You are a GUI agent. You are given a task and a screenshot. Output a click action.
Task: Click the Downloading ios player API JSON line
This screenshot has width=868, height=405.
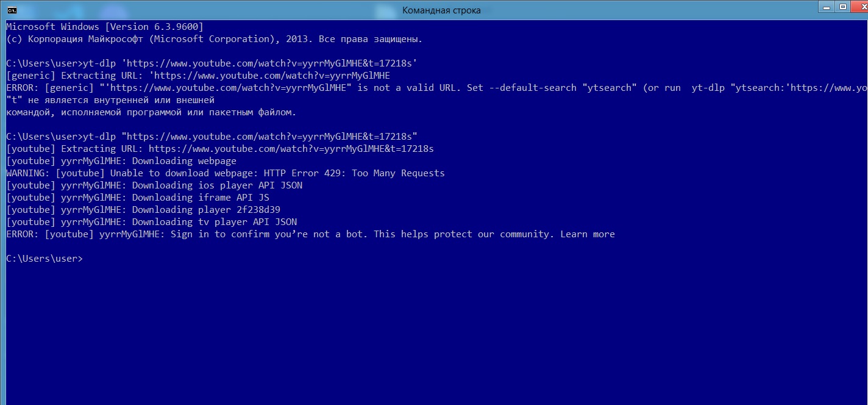(x=154, y=185)
